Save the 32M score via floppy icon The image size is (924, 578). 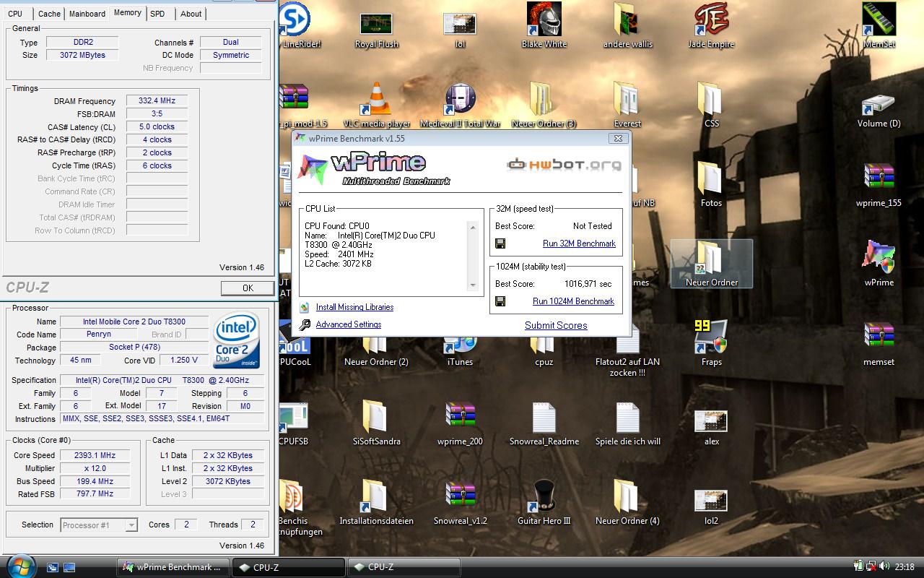[500, 243]
